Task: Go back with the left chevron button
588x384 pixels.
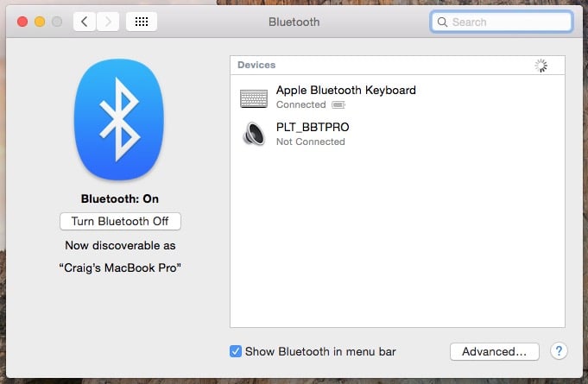Action: (x=85, y=22)
